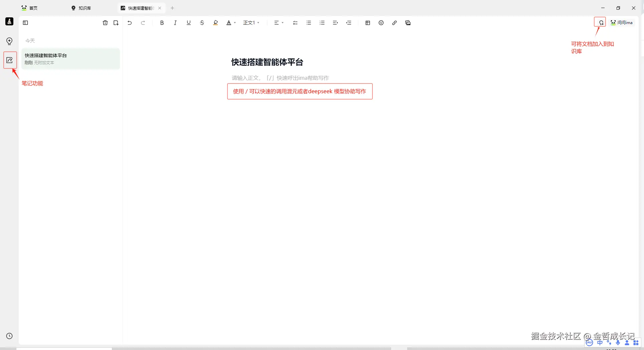
Task: Increase the paragraph indent
Action: point(349,23)
